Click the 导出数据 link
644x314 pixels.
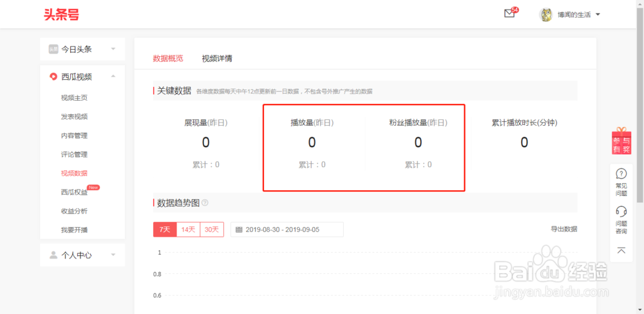[x=564, y=230]
